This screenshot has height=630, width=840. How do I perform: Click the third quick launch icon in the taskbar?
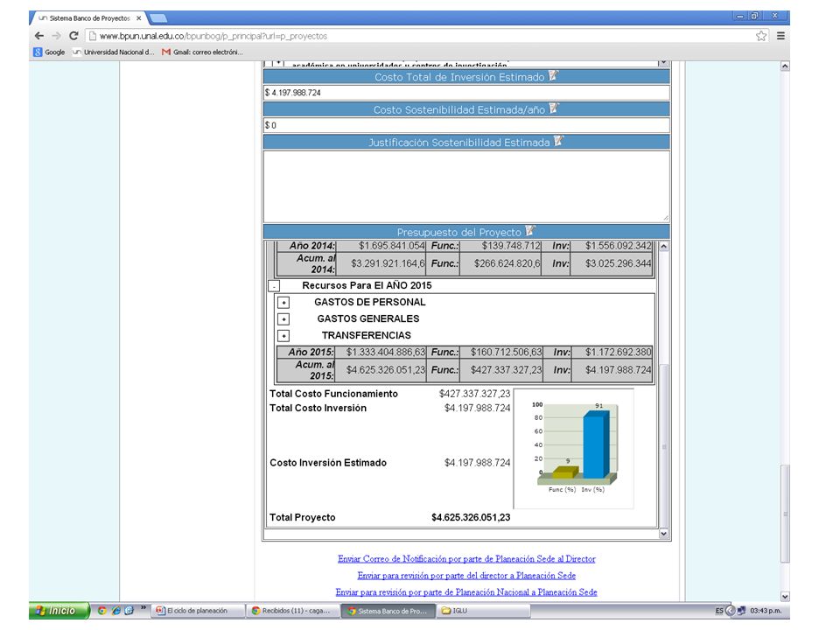(129, 610)
